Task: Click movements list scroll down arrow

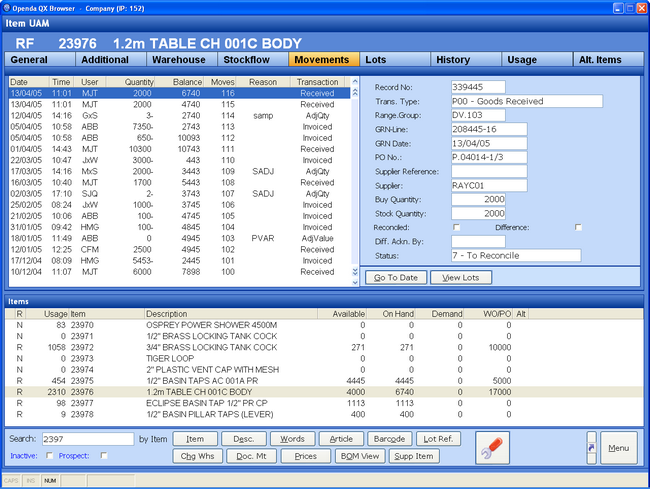Action: [x=355, y=283]
